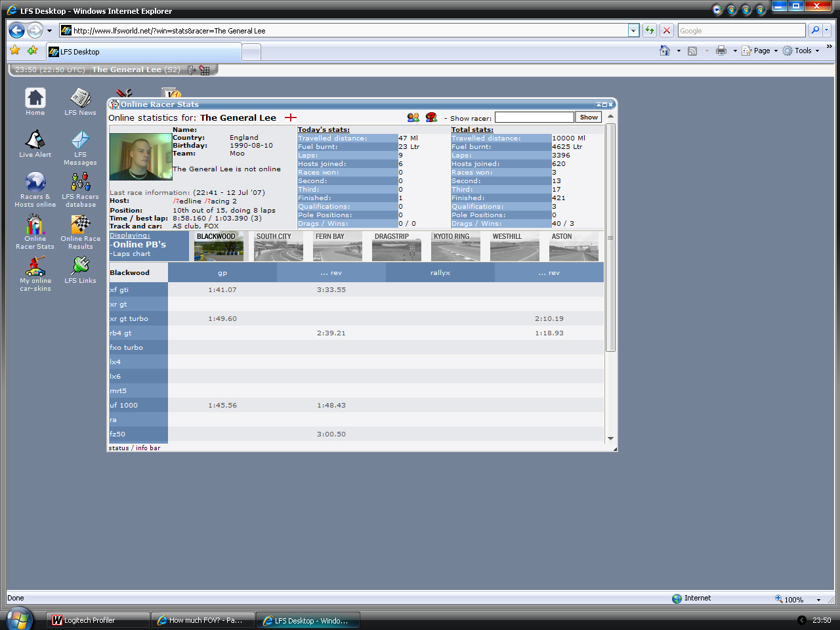
Task: Click the Online PB's display link
Action: 139,244
